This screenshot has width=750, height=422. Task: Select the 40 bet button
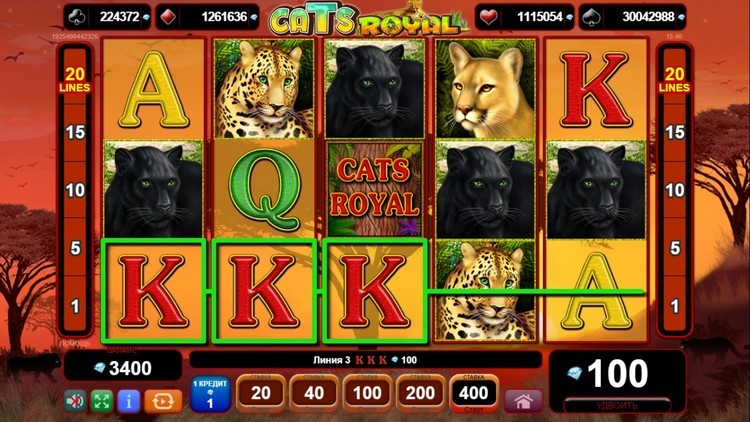[314, 393]
